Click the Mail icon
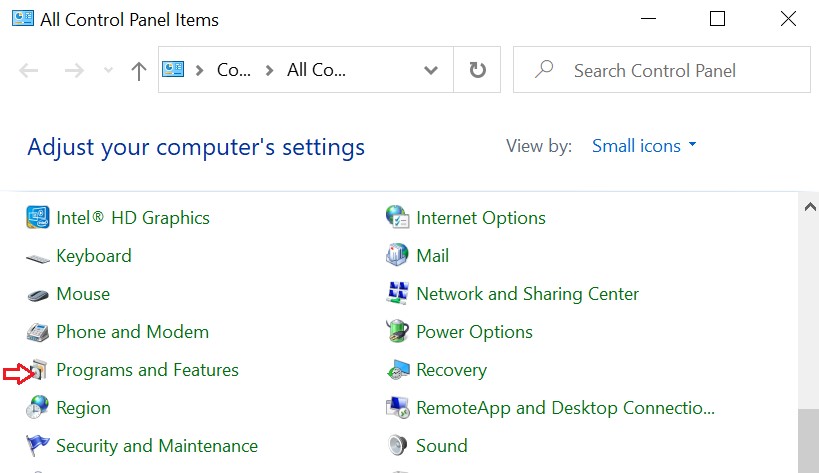This screenshot has width=819, height=473. (x=397, y=255)
